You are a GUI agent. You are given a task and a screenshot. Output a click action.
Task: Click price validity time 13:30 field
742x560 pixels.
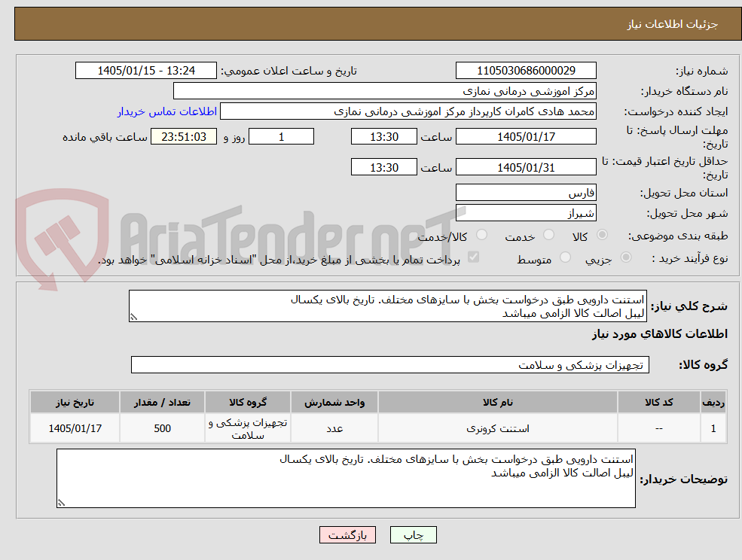(x=383, y=167)
